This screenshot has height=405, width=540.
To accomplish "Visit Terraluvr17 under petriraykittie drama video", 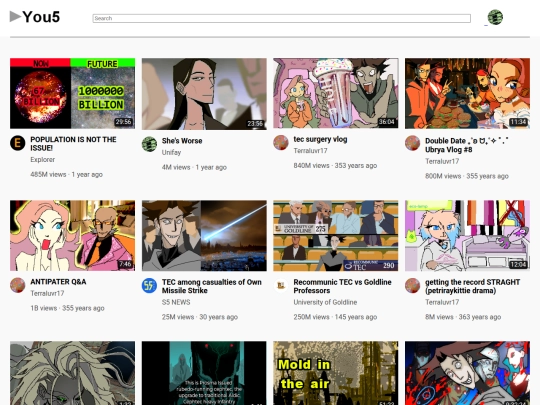I will pos(442,302).
